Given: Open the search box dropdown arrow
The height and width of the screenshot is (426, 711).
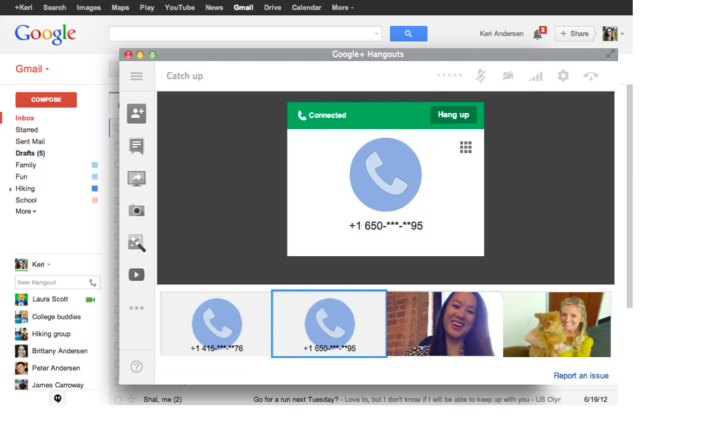Looking at the screenshot, I should pos(376,34).
